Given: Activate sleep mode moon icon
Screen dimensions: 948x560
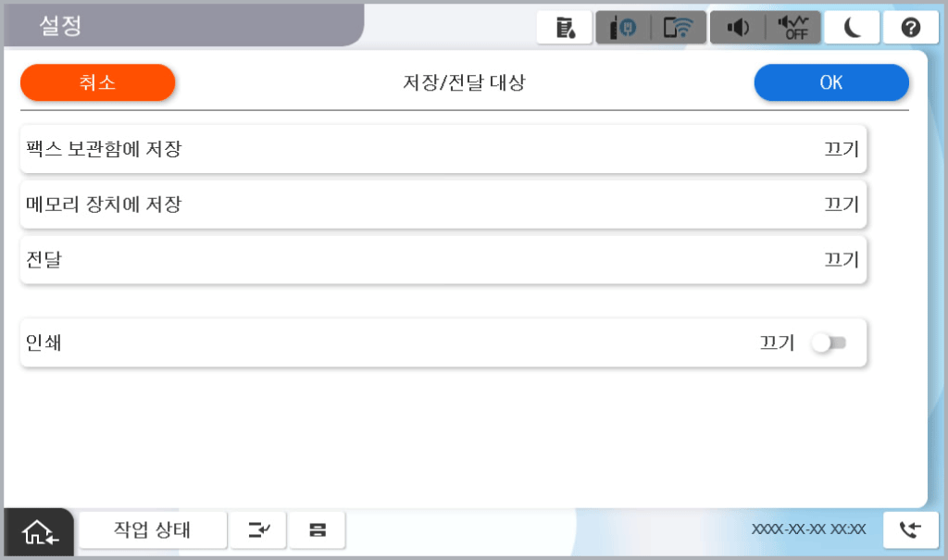Looking at the screenshot, I should pyautogui.click(x=852, y=28).
